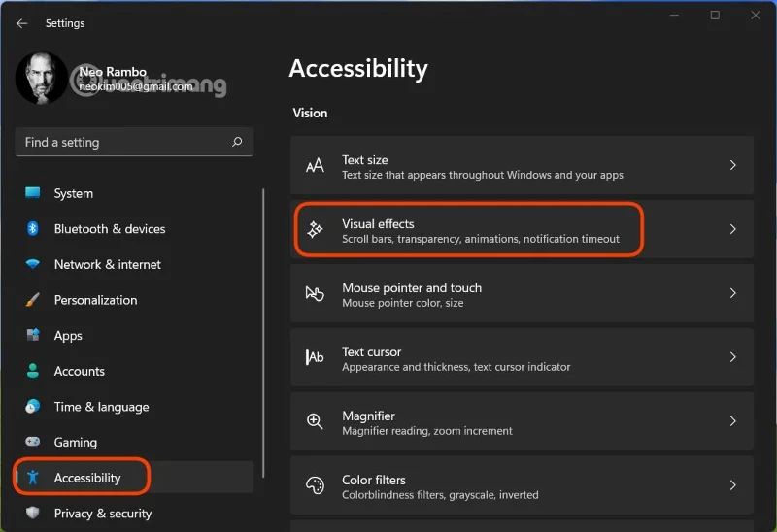Click the Bluetooth icon in sidebar
This screenshot has width=777, height=532.
pos(33,228)
